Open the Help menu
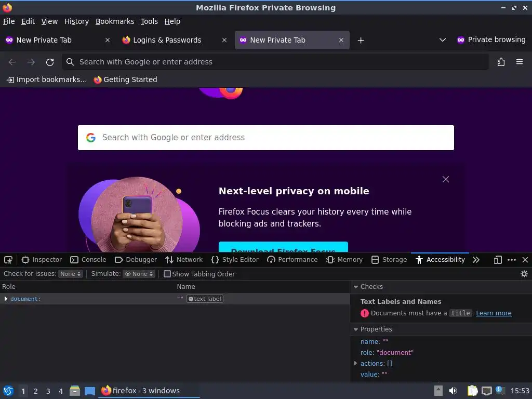The width and height of the screenshot is (532, 399). tap(172, 21)
